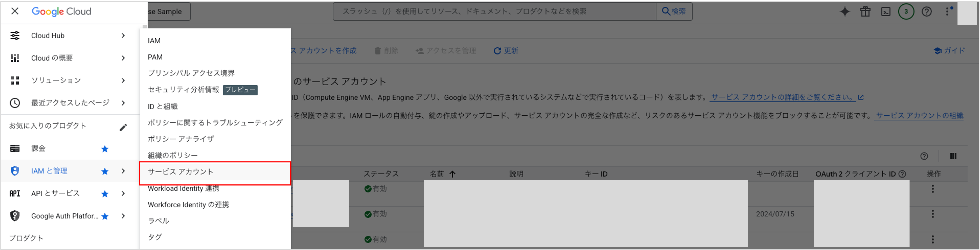Unpin 課金 using its star

pyautogui.click(x=105, y=149)
